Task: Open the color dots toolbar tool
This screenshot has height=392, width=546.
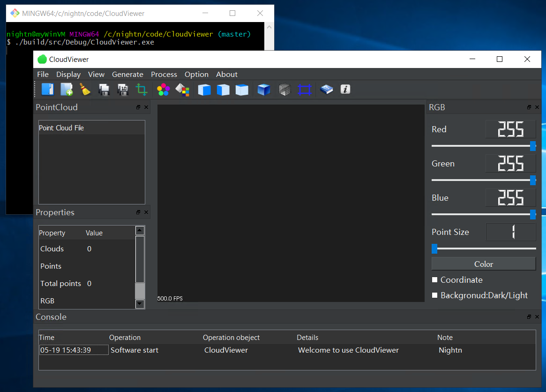Action: (163, 89)
